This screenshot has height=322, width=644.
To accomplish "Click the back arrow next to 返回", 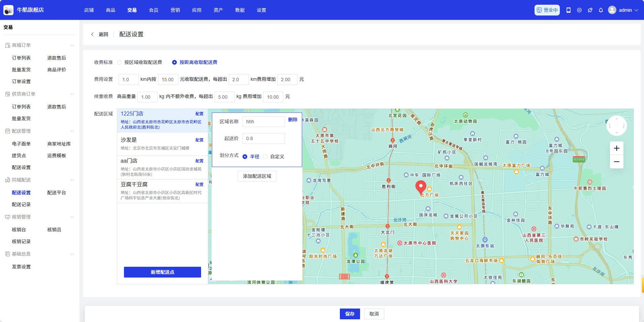I will tap(93, 34).
